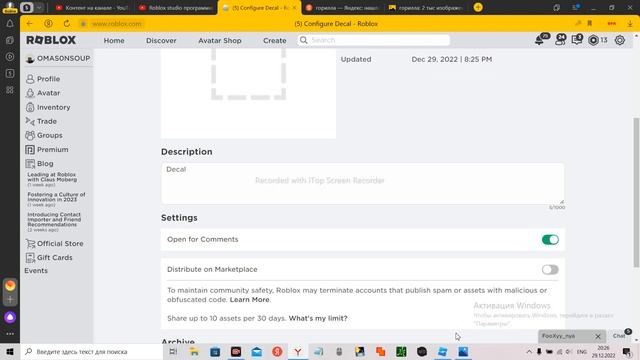Open the Alice assistant purple icon in sidebar
Viewport: 640px width, 360px height.
[x=10, y=317]
